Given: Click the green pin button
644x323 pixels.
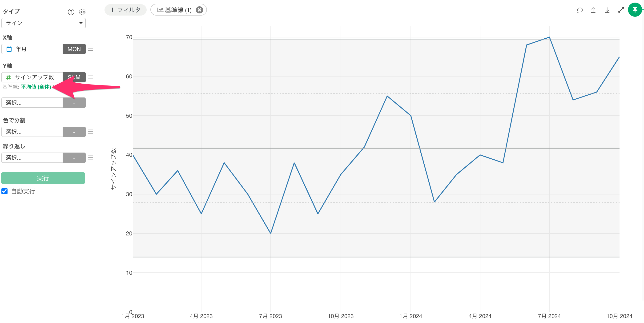Looking at the screenshot, I should (635, 10).
